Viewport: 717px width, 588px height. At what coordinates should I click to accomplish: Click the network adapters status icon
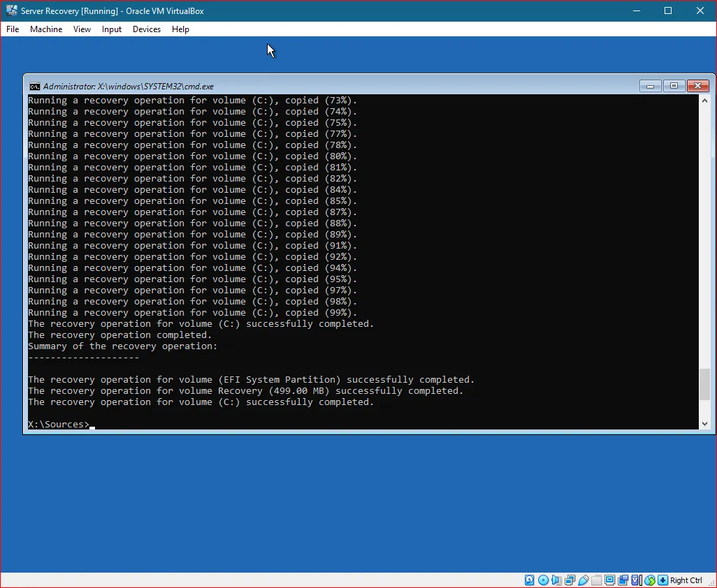[570, 580]
